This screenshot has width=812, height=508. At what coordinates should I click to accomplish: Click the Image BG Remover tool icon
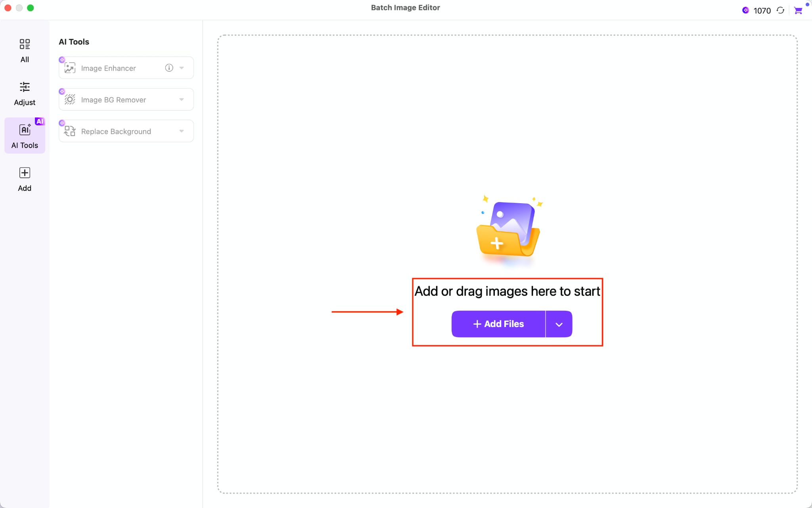pyautogui.click(x=70, y=99)
